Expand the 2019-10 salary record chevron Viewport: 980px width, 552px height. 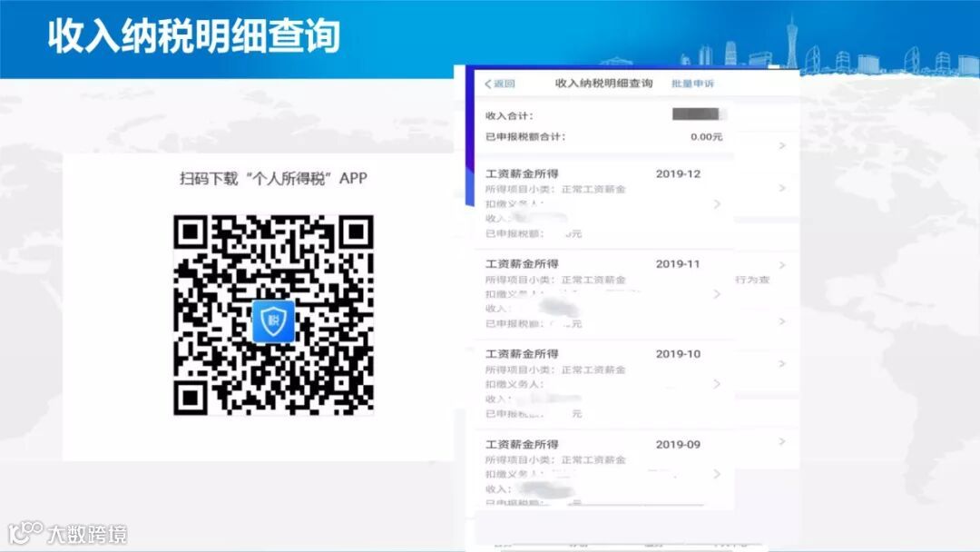pos(717,384)
